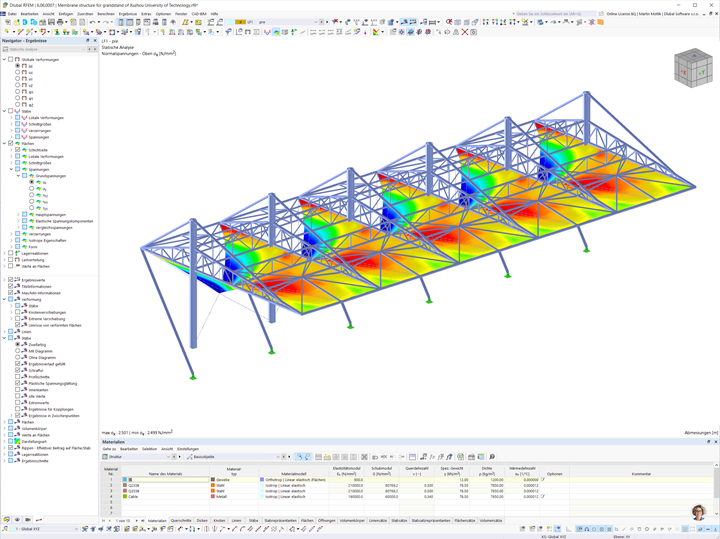Viewport: 720px width, 539px height.
Task: Uncheck the Flächen results checkbox
Action: [x=11, y=143]
